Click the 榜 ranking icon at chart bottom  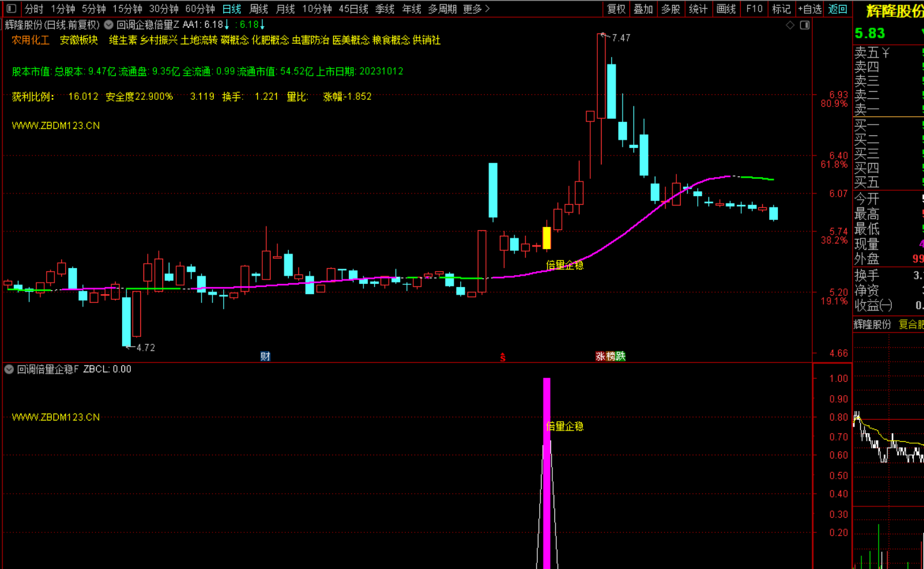point(611,357)
